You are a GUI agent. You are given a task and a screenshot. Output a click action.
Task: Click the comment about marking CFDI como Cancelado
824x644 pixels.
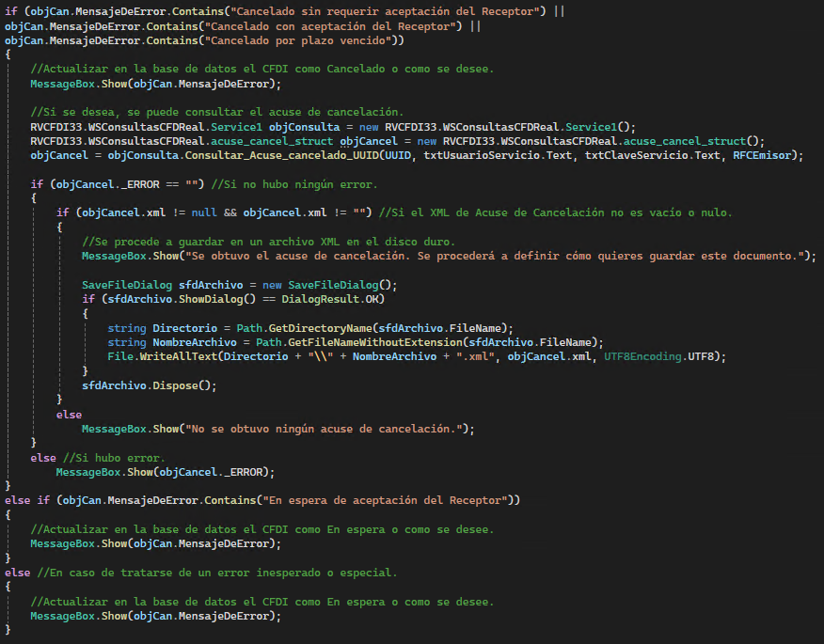[261, 69]
